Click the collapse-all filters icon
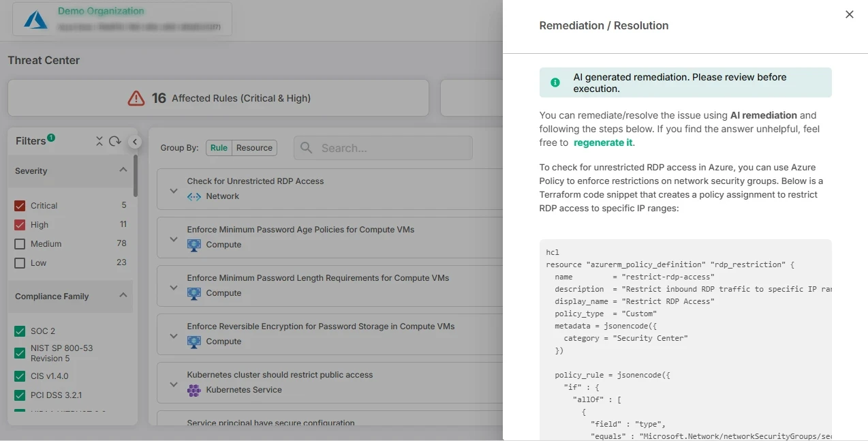This screenshot has width=868, height=441. 99,141
